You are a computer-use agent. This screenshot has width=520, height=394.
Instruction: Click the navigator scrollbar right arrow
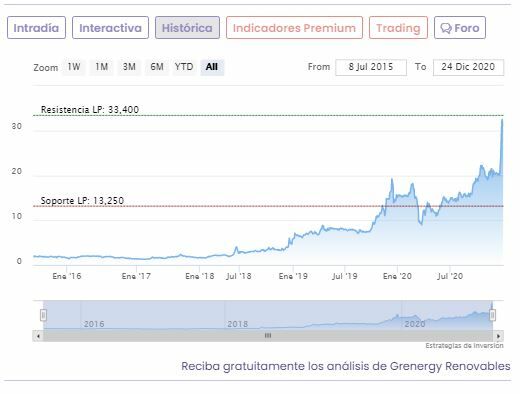(498, 336)
